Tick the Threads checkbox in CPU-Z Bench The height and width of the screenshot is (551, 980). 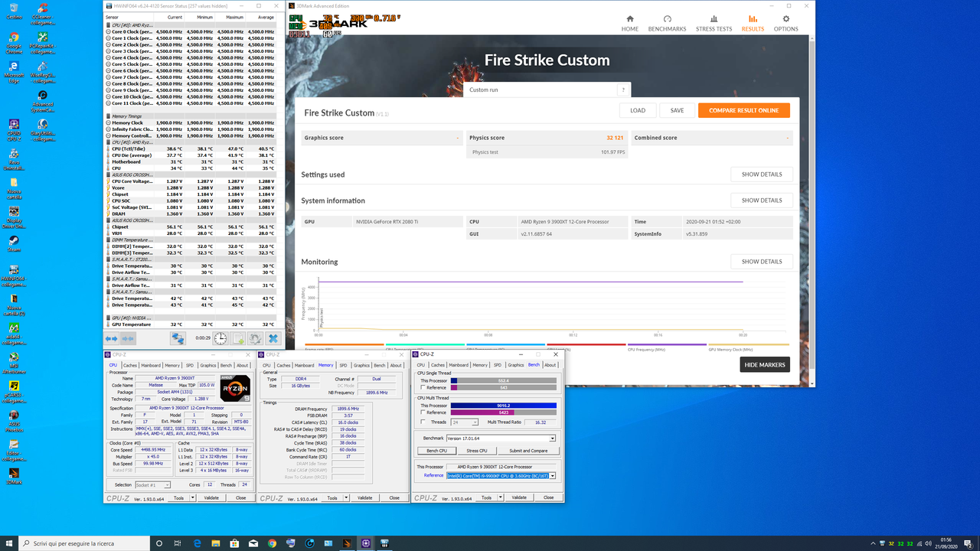tap(423, 422)
